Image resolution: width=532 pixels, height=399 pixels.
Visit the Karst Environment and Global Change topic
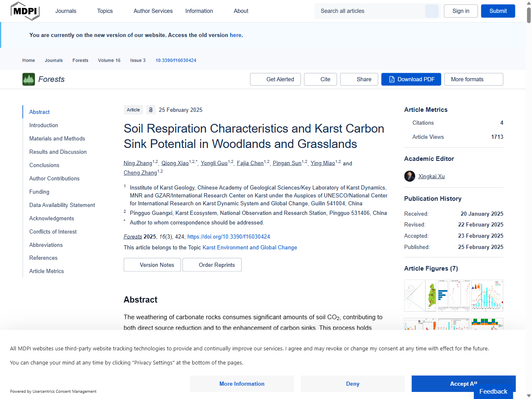[250, 247]
